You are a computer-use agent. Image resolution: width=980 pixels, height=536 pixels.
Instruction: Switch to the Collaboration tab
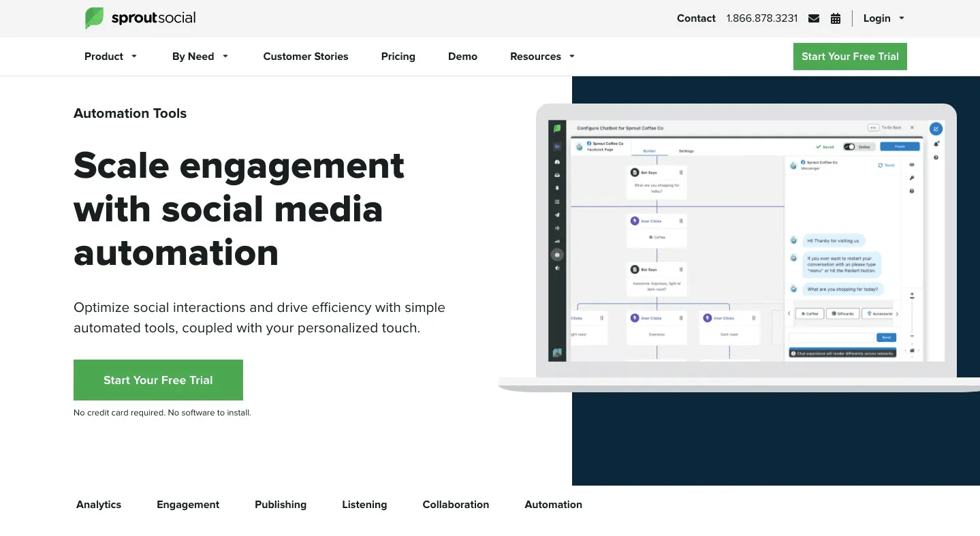click(456, 505)
